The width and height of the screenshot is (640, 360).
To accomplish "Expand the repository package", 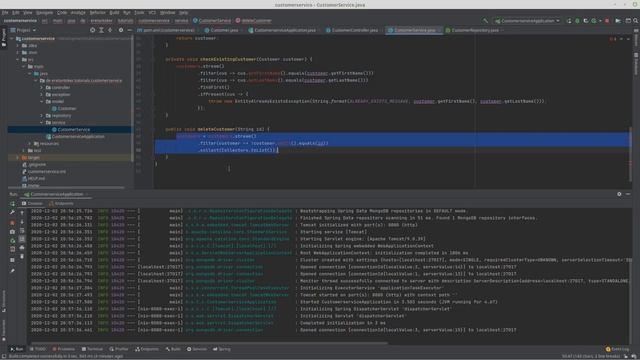I will [x=42, y=116].
